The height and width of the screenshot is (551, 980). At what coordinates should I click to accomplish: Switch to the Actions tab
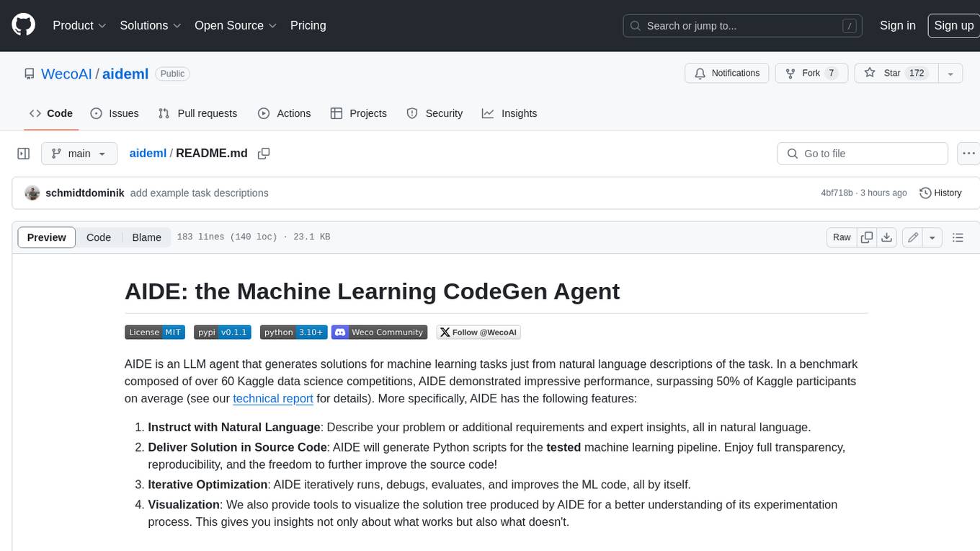tap(285, 113)
